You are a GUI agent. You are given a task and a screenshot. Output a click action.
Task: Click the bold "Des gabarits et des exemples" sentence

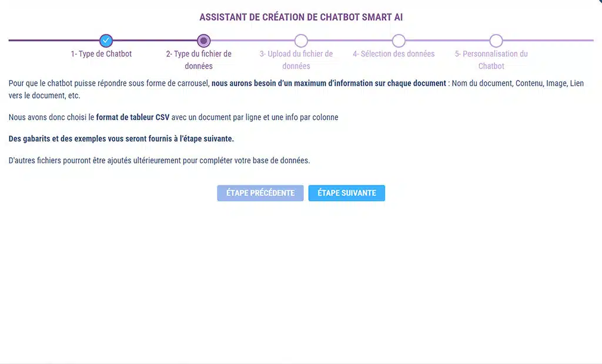click(x=121, y=139)
